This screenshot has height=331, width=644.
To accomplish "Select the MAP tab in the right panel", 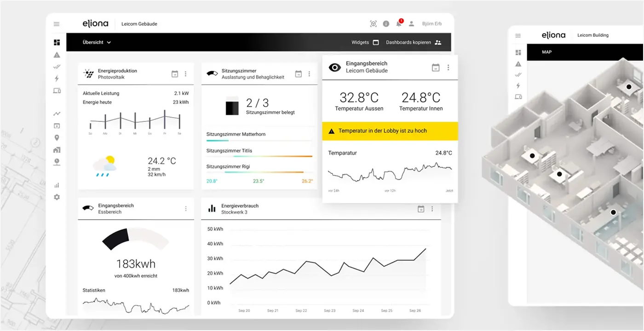I will coord(546,52).
